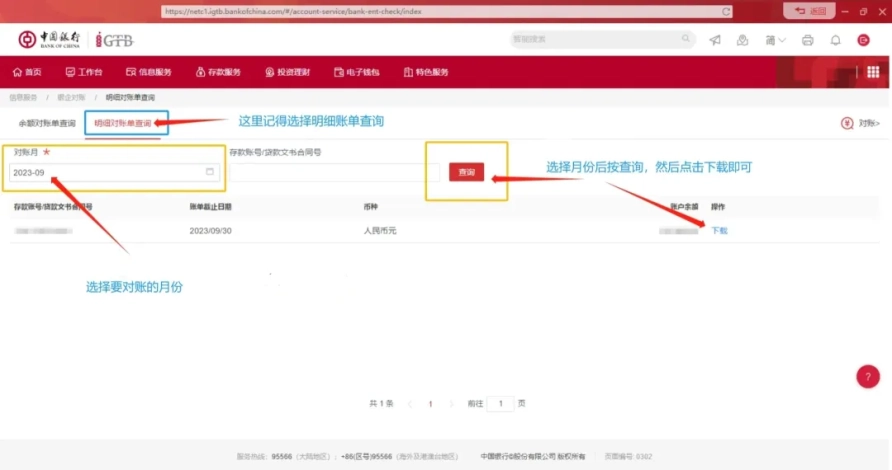Open the 电子钱包 menu
892x470 pixels.
357,72
